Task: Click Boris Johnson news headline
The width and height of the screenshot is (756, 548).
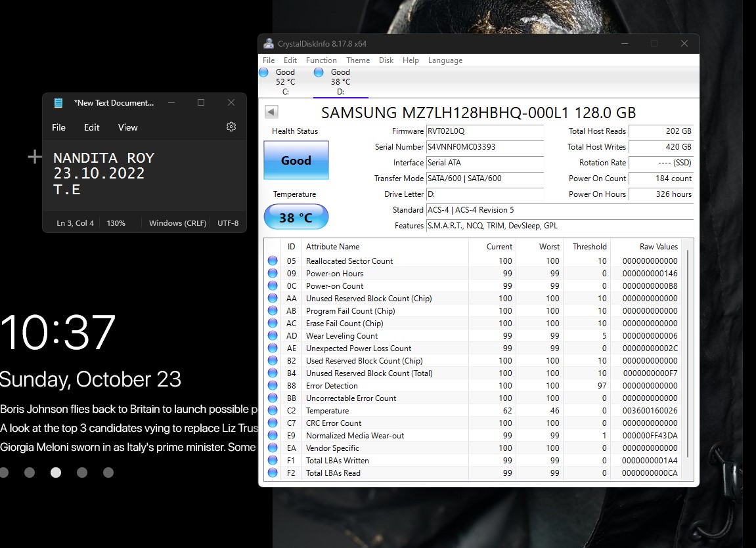Action: coord(129,409)
